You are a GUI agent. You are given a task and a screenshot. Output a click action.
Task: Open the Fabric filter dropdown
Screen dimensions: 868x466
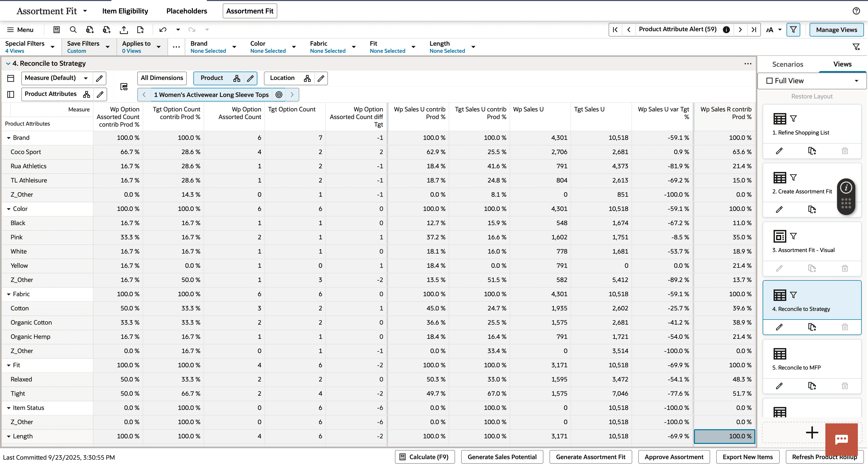click(354, 47)
